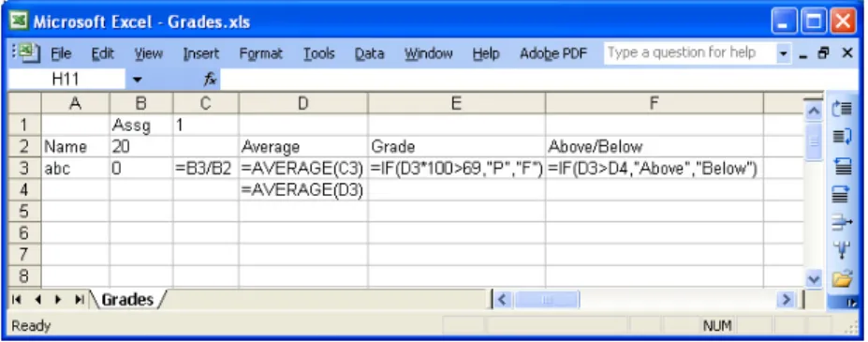Open the Insert menu
This screenshot has height=342, width=868.
[x=201, y=53]
